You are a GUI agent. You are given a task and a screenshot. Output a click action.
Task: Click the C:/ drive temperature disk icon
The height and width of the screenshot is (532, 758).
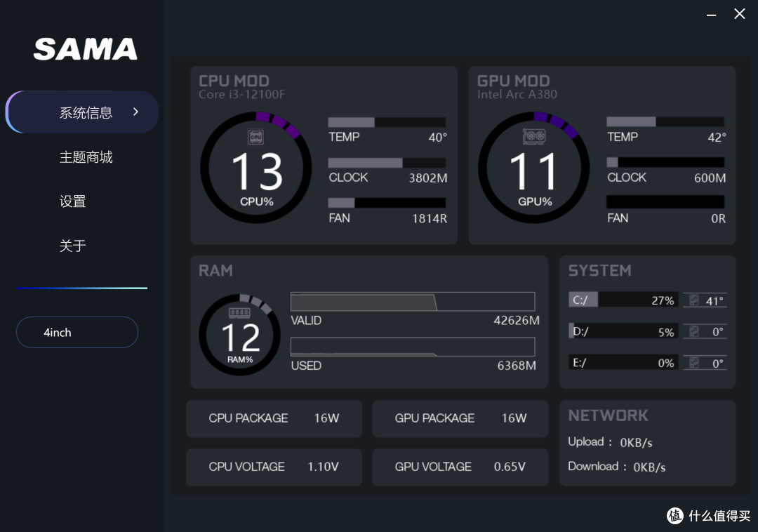coord(693,300)
